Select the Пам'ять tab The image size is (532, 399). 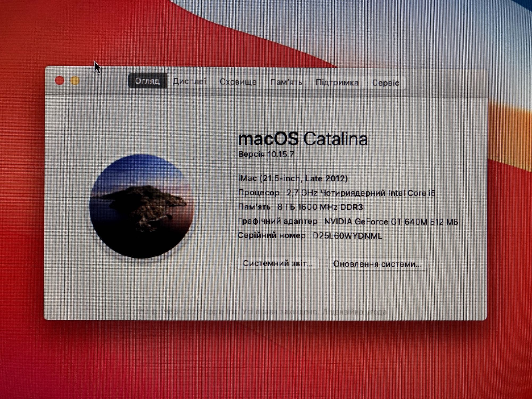coord(286,82)
